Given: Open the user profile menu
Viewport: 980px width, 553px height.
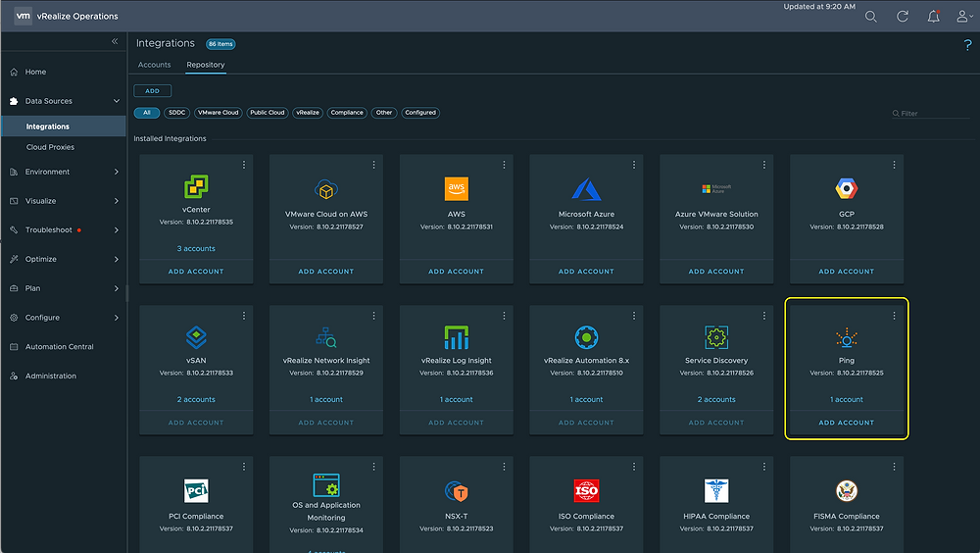Looking at the screenshot, I should point(963,17).
